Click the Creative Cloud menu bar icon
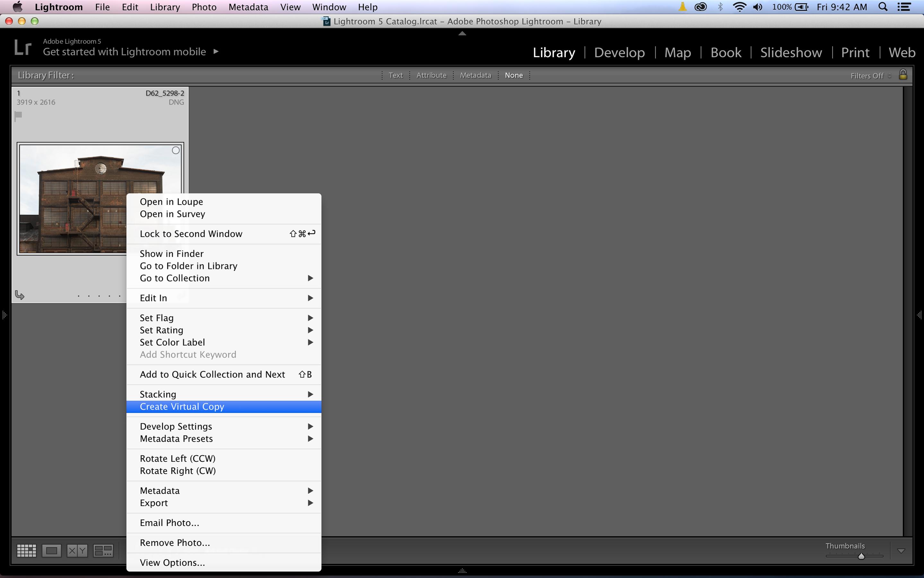Screen dimensions: 924x578 click(700, 7)
